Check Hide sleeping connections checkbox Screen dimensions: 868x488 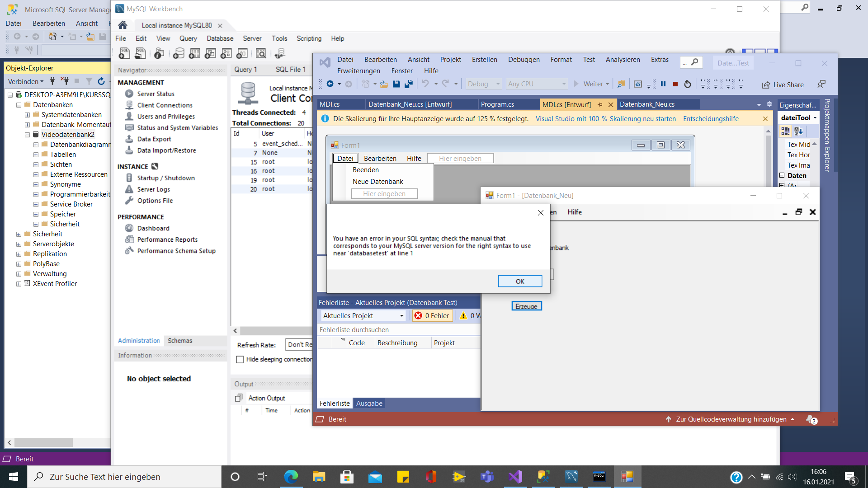(x=240, y=359)
